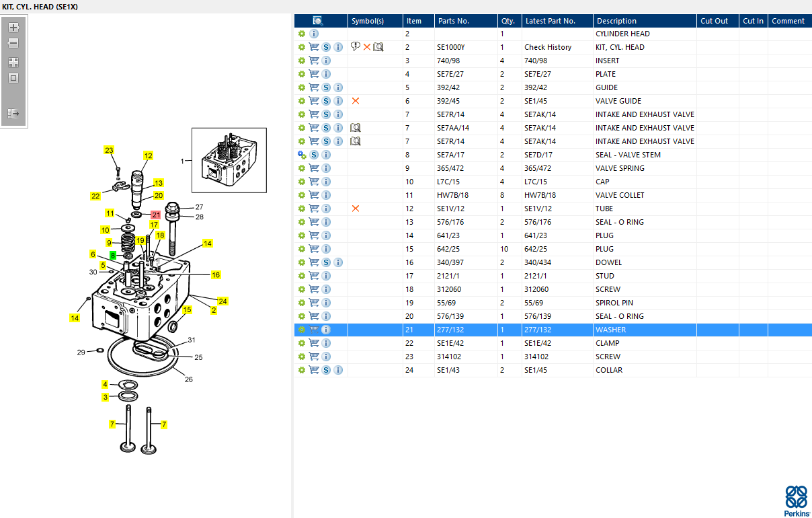
Task: Click the Check History link for SE1000Y
Action: (548, 47)
